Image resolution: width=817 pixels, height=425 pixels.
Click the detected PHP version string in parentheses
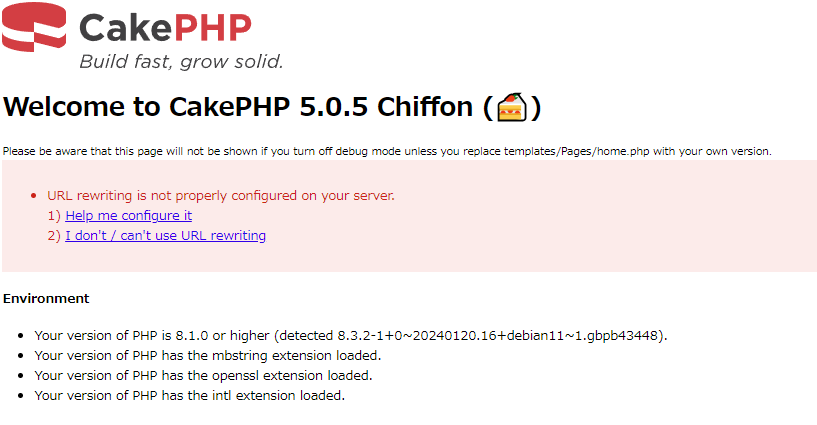pyautogui.click(x=470, y=335)
